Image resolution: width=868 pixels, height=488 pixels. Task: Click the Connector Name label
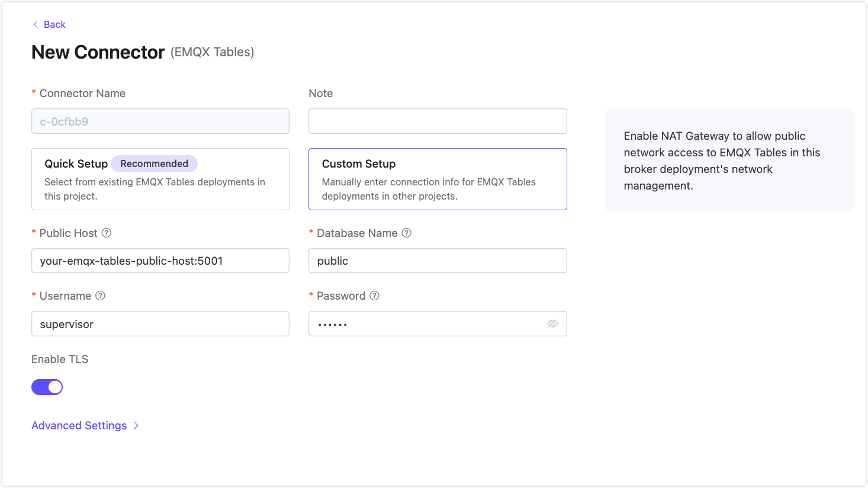coord(82,93)
